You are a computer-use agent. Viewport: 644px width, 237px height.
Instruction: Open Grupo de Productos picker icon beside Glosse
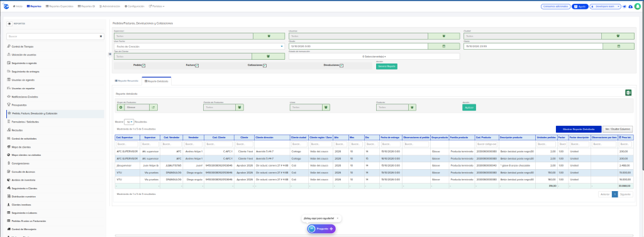coord(153,107)
